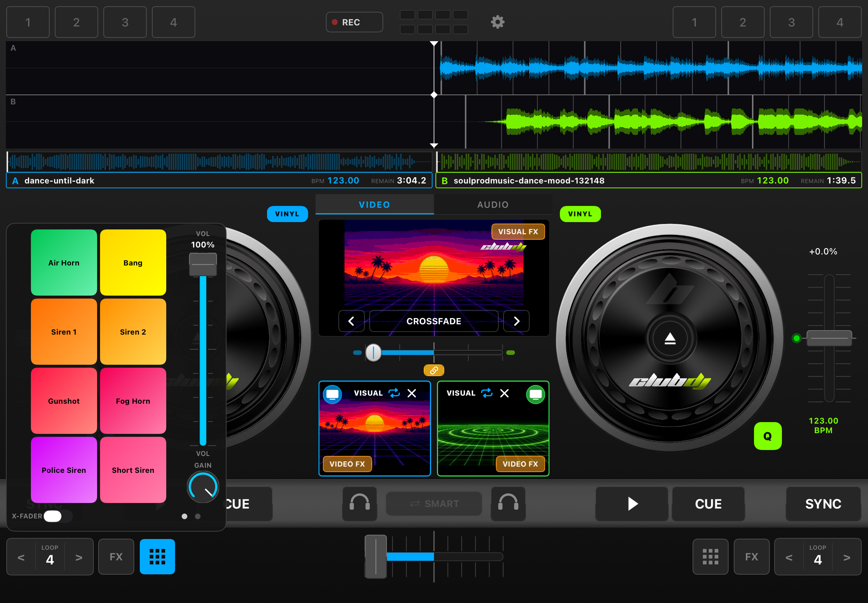The height and width of the screenshot is (603, 868).
Task: Trigger the Police Siren pad
Action: point(64,470)
